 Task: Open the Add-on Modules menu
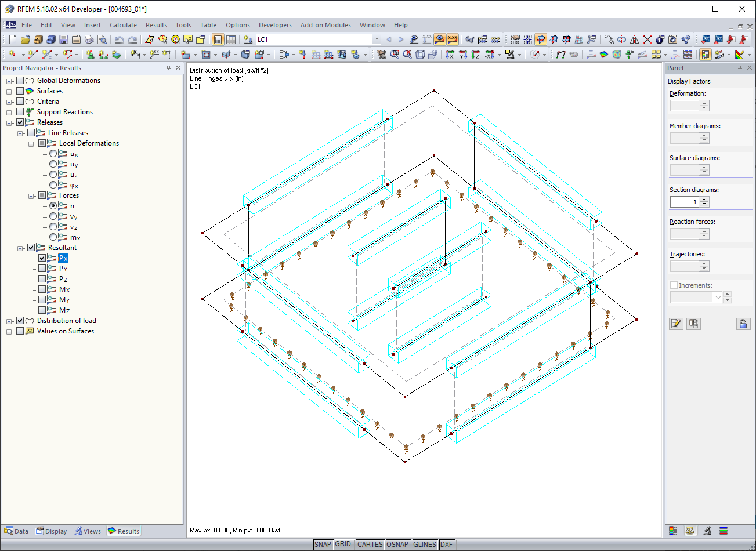[x=325, y=25]
